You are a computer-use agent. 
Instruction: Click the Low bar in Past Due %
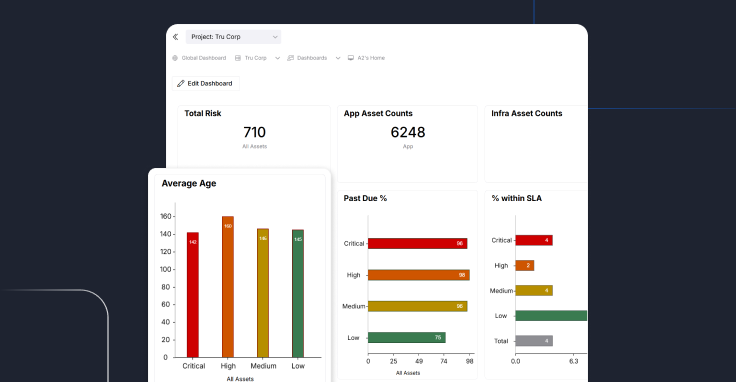coord(406,337)
